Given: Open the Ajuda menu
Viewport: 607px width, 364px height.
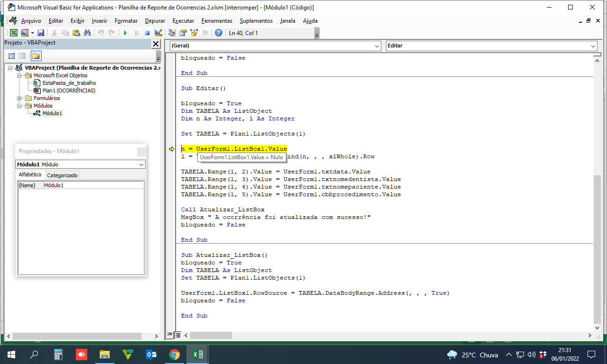Looking at the screenshot, I should tap(310, 21).
